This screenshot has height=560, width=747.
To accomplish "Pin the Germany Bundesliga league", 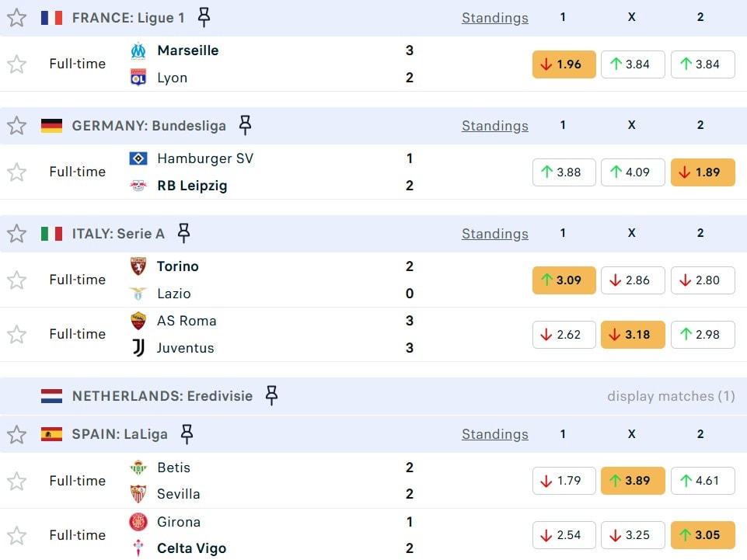I will (245, 125).
